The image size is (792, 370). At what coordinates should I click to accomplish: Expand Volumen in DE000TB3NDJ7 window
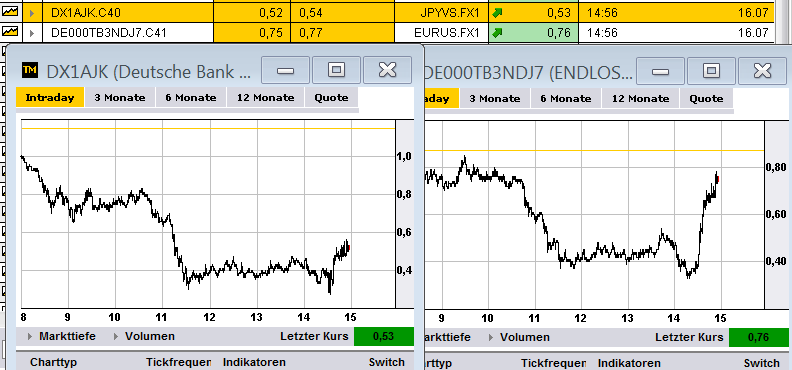coord(519,337)
